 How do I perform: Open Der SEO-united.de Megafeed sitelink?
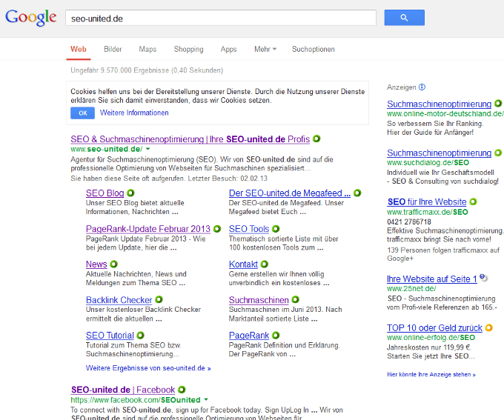click(290, 193)
